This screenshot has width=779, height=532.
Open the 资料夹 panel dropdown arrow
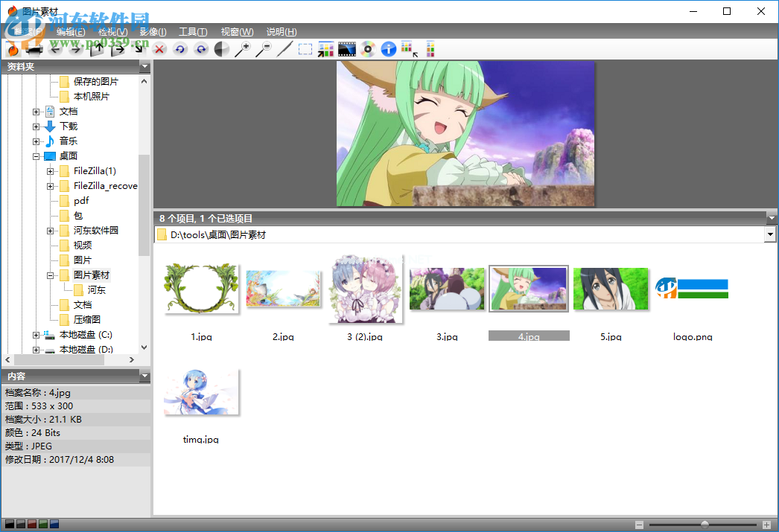coord(144,67)
